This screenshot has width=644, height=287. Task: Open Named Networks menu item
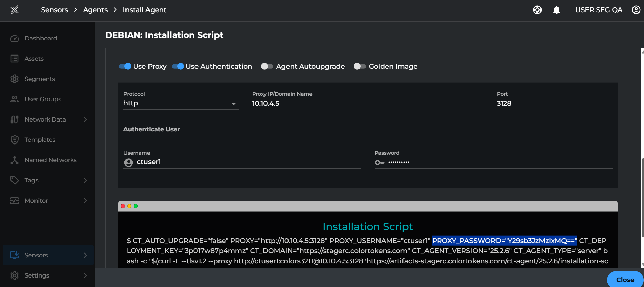click(50, 160)
